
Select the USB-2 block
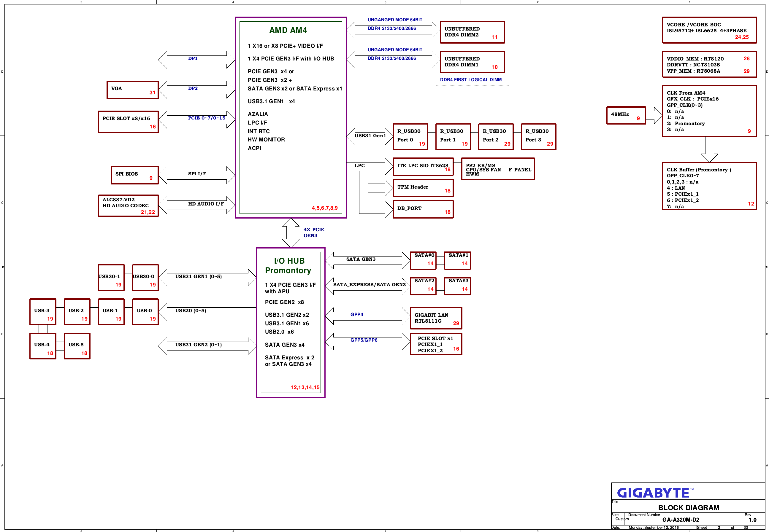coord(77,312)
